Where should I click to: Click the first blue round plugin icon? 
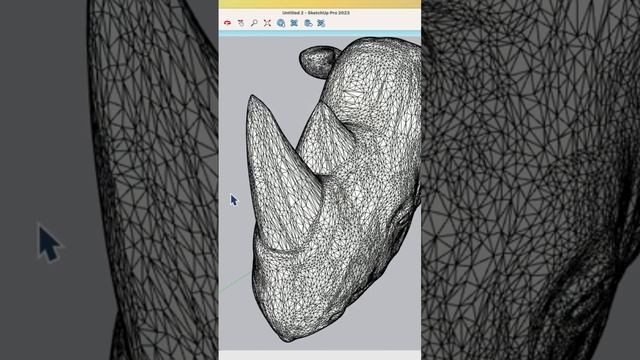point(281,23)
